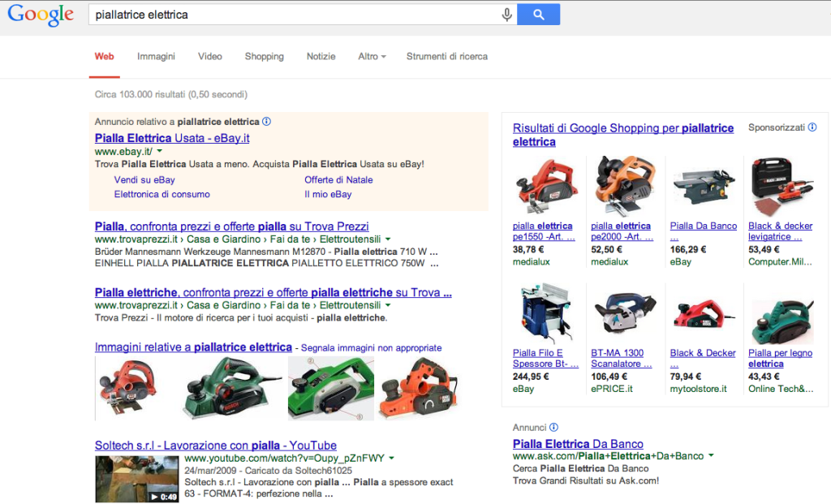Expand arrow after first trovaprezzi Elettroutensili
This screenshot has width=831, height=504.
pos(388,239)
